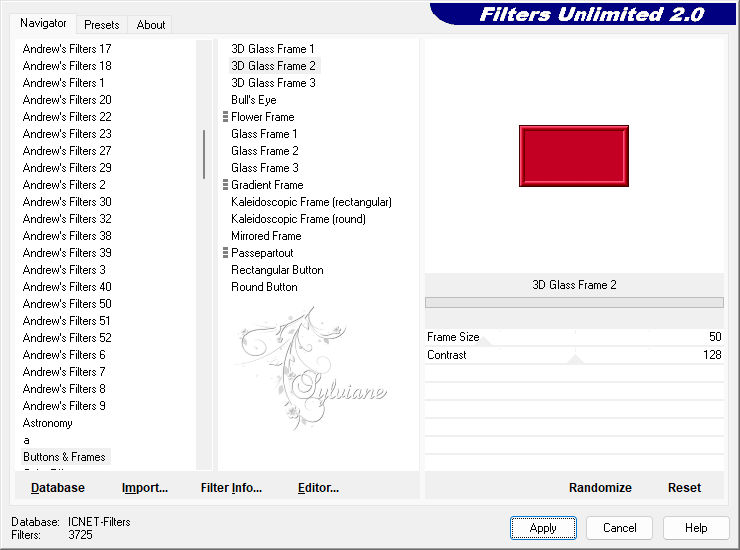Randomize the filter settings

600,488
